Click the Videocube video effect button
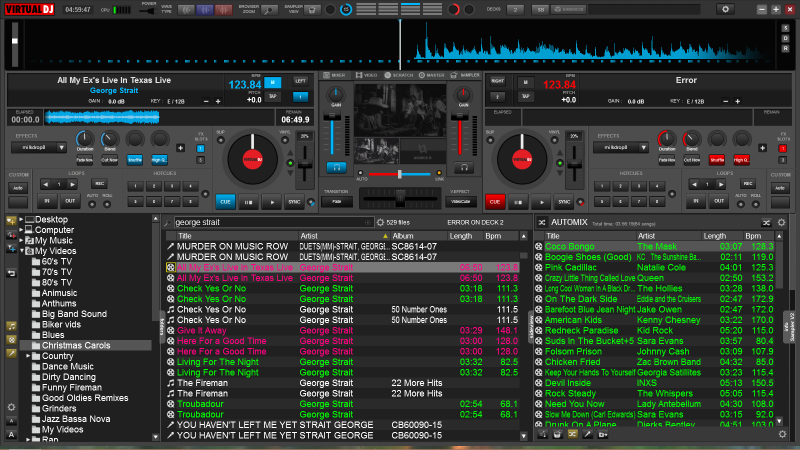 pyautogui.click(x=462, y=201)
